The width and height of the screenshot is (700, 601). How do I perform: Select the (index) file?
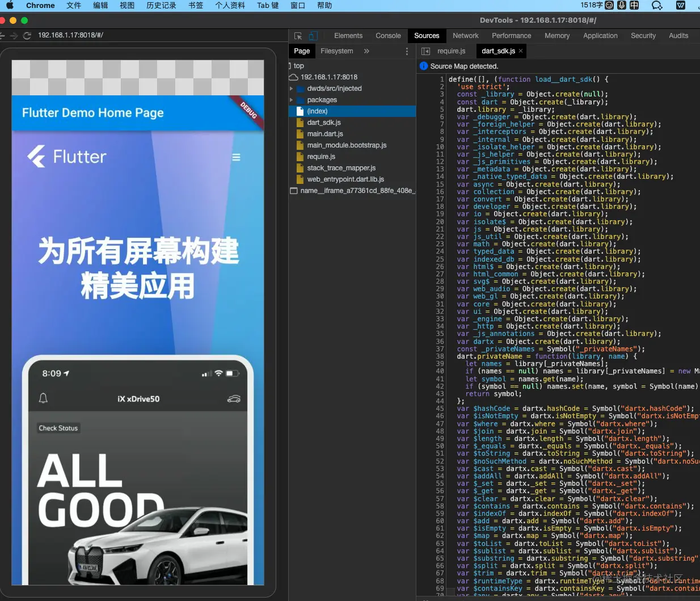pyautogui.click(x=352, y=111)
